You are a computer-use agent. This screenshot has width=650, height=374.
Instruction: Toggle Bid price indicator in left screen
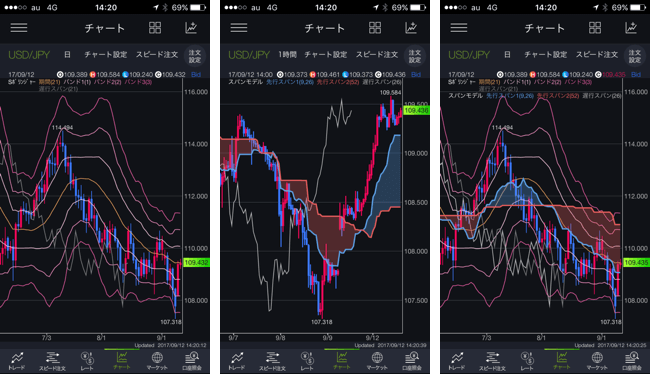(196, 75)
